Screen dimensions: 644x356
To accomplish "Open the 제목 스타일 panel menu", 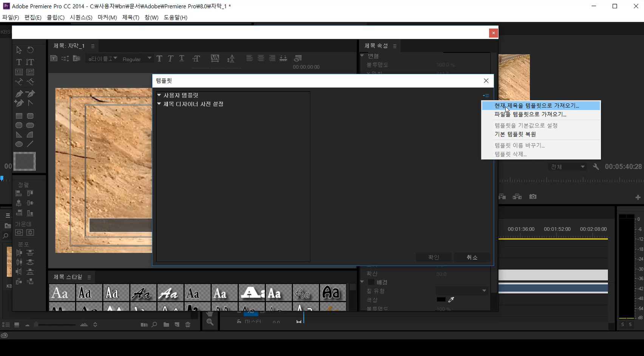I will (x=89, y=277).
